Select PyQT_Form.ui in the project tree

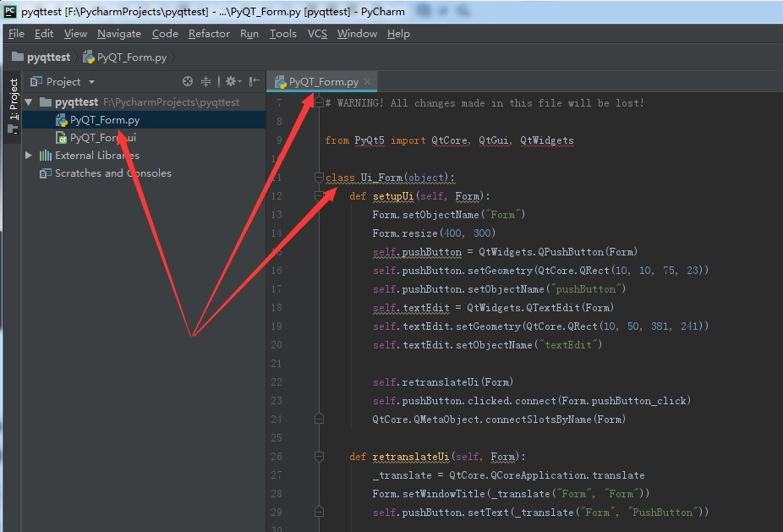click(100, 137)
